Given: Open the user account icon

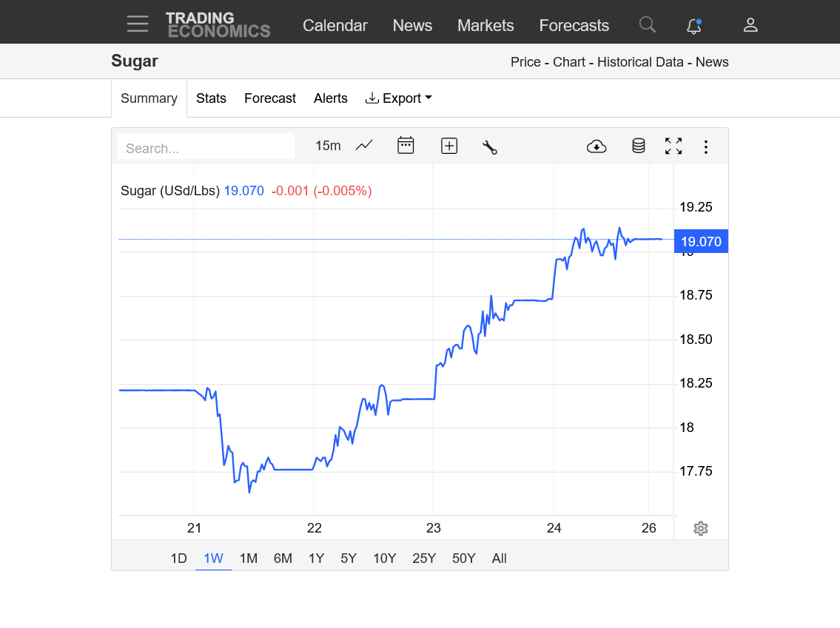Looking at the screenshot, I should coord(750,24).
